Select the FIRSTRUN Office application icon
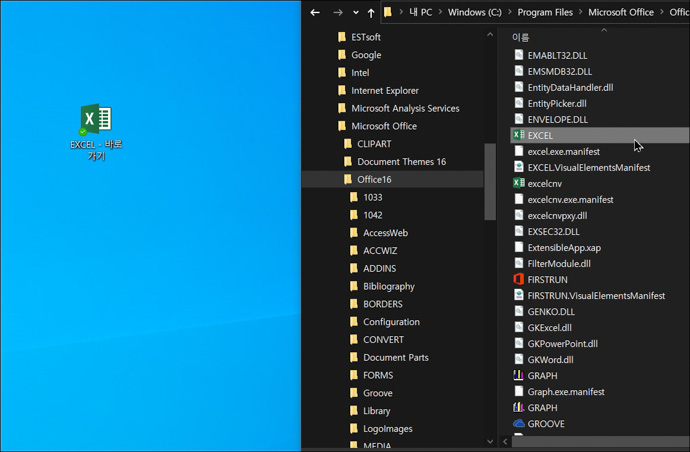This screenshot has width=690, height=452. [519, 279]
